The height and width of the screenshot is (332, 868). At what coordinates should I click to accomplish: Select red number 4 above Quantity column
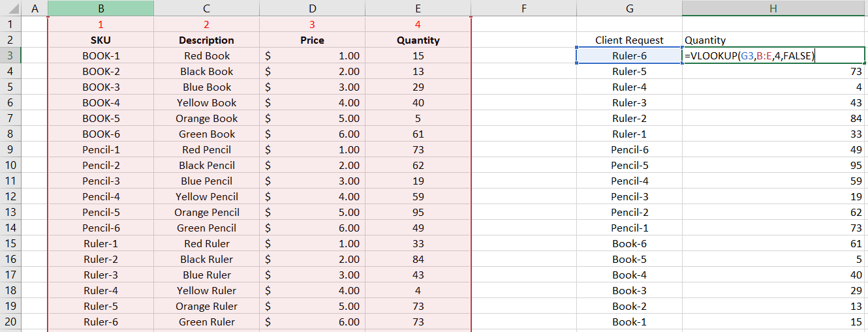418,25
